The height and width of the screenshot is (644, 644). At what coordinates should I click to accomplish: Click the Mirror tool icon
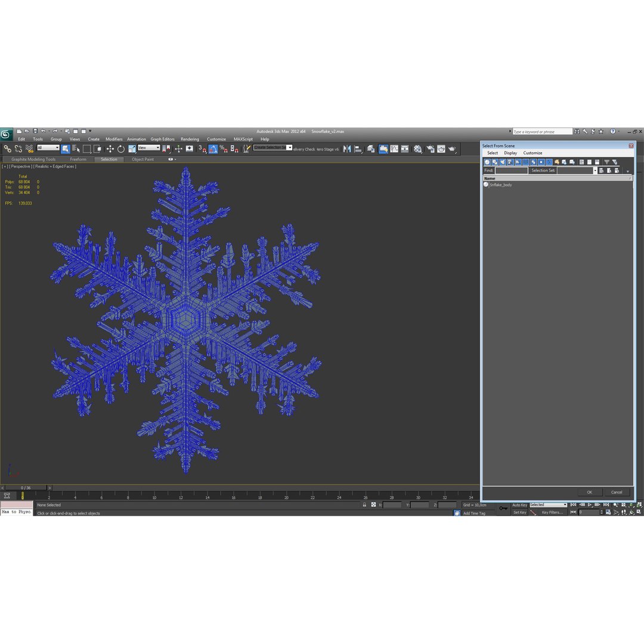[x=347, y=148]
